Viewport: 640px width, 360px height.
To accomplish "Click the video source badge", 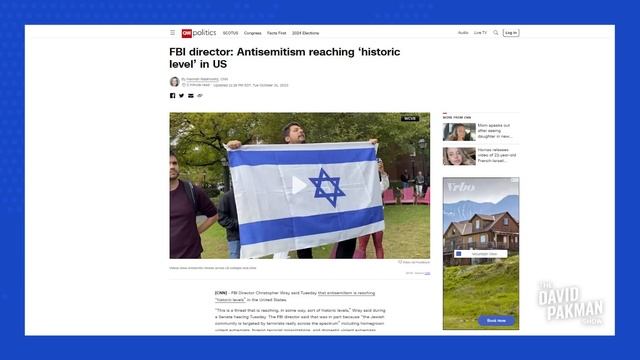I will (410, 119).
